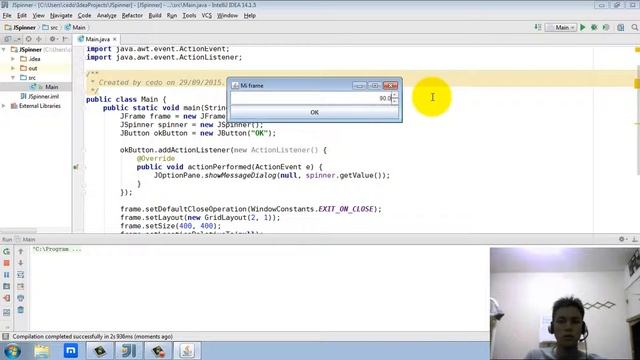
Task: Hide the Project panel with pin icon
Action: 65,39
